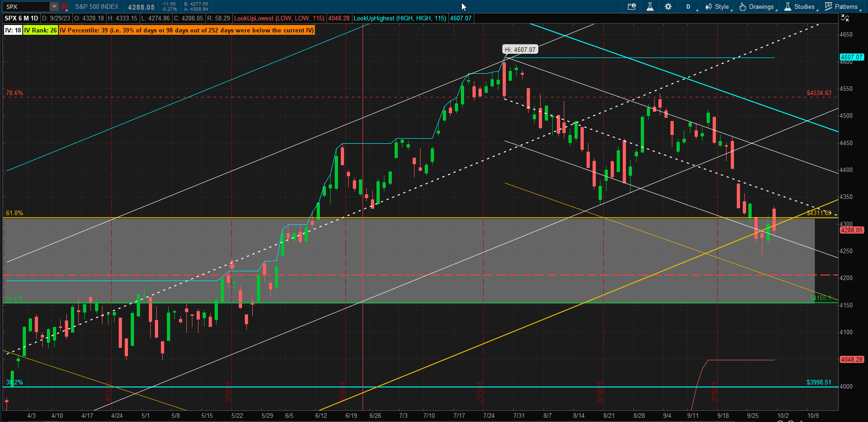Click the $4311.69 Fibonacci price label
The width and height of the screenshot is (868, 422).
(819, 213)
